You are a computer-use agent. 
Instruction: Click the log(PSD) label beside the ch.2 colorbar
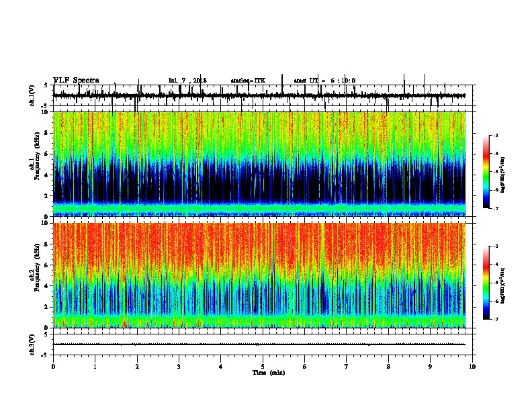pyautogui.click(x=503, y=285)
